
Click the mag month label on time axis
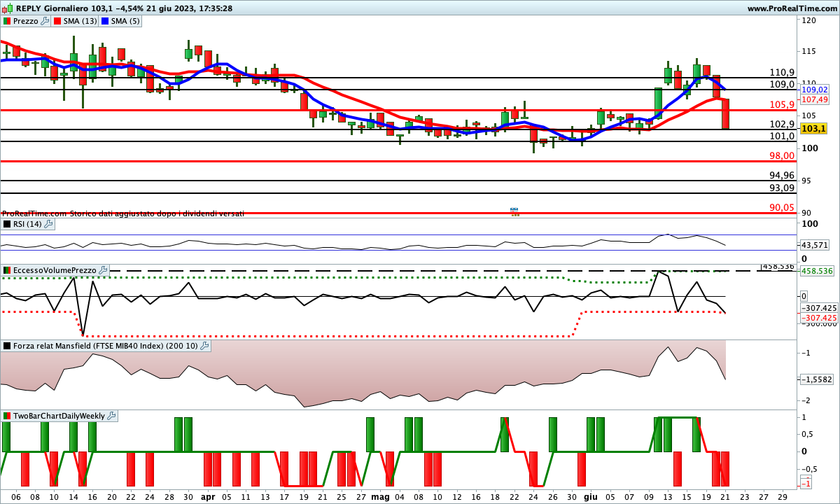(380, 496)
